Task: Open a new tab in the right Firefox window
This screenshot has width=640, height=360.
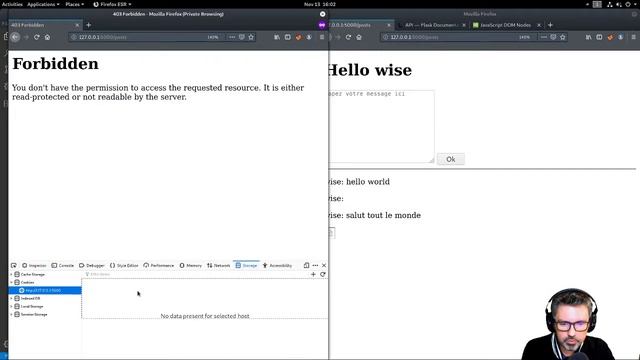Action: click(550, 25)
